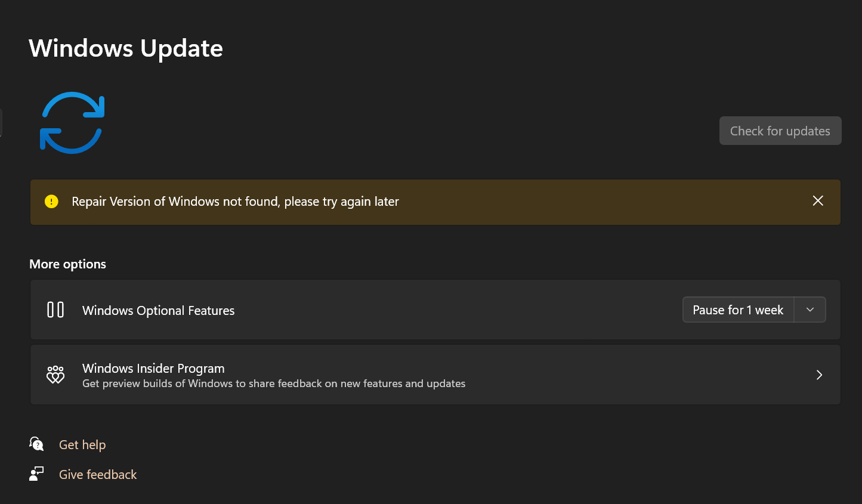This screenshot has width=862, height=504.
Task: Click the 'Get preview builds of Windows' description
Action: coord(274,384)
